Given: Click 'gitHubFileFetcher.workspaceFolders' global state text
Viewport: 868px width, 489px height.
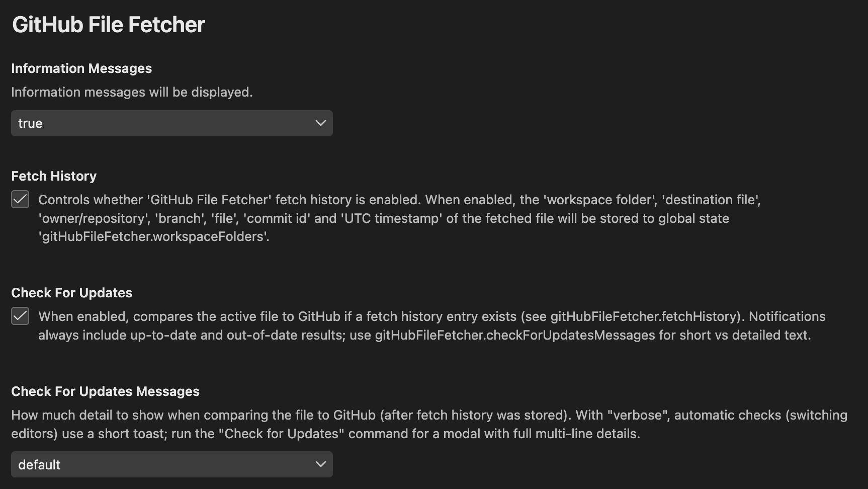Looking at the screenshot, I should [154, 236].
